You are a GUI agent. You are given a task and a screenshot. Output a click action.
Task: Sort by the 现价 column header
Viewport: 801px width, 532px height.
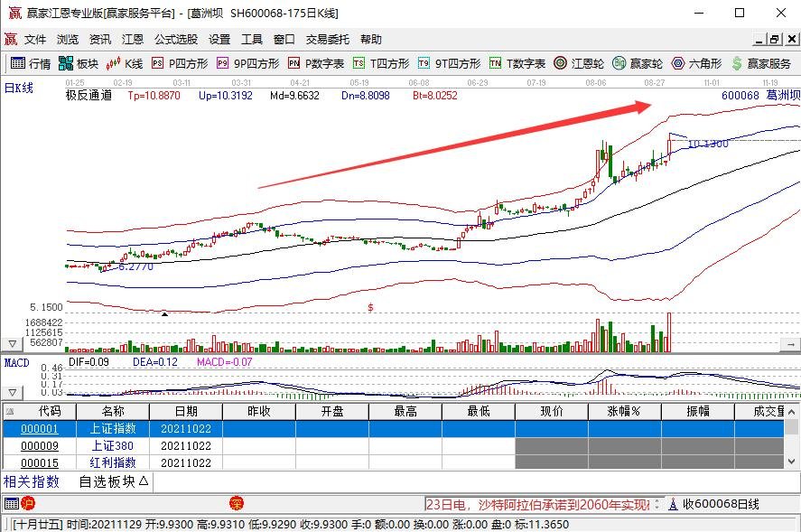pyautogui.click(x=551, y=411)
